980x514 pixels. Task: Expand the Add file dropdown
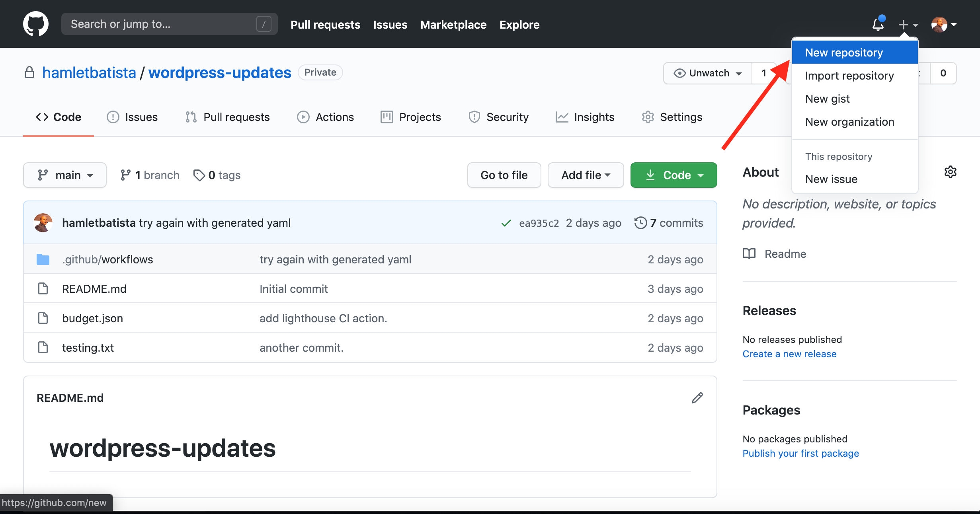point(586,175)
